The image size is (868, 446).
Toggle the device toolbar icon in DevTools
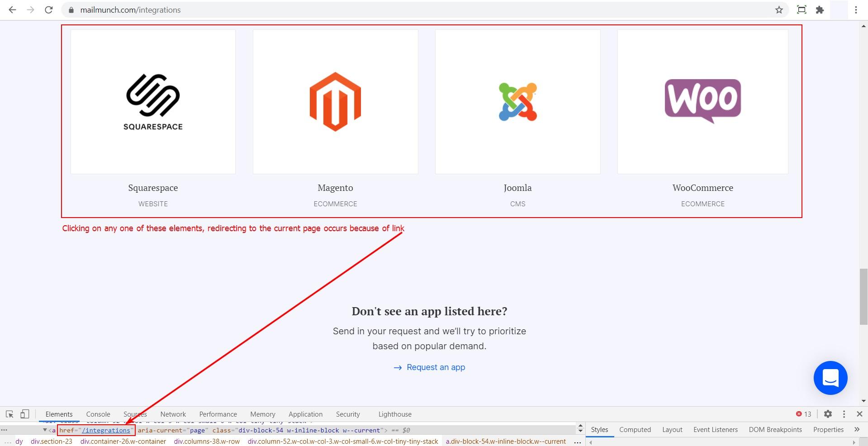click(25, 414)
